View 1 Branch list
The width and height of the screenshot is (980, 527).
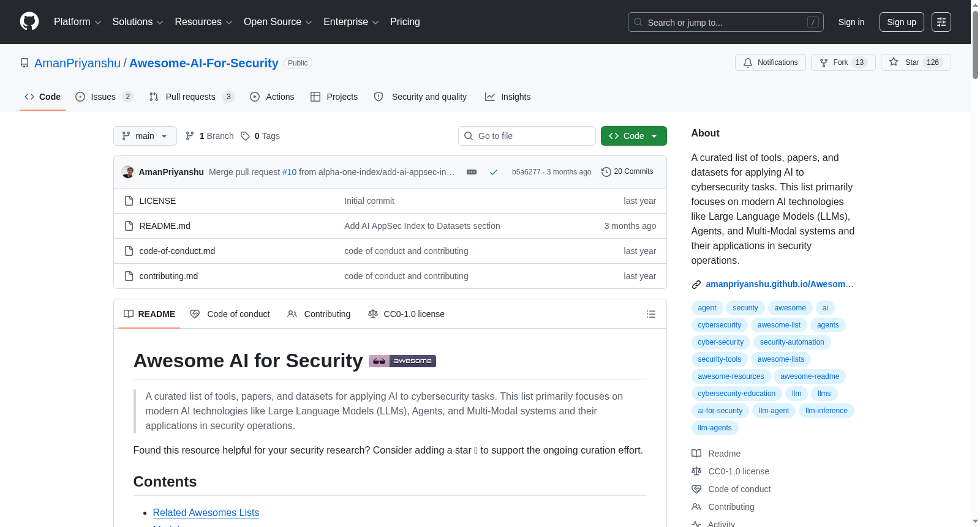tap(209, 136)
